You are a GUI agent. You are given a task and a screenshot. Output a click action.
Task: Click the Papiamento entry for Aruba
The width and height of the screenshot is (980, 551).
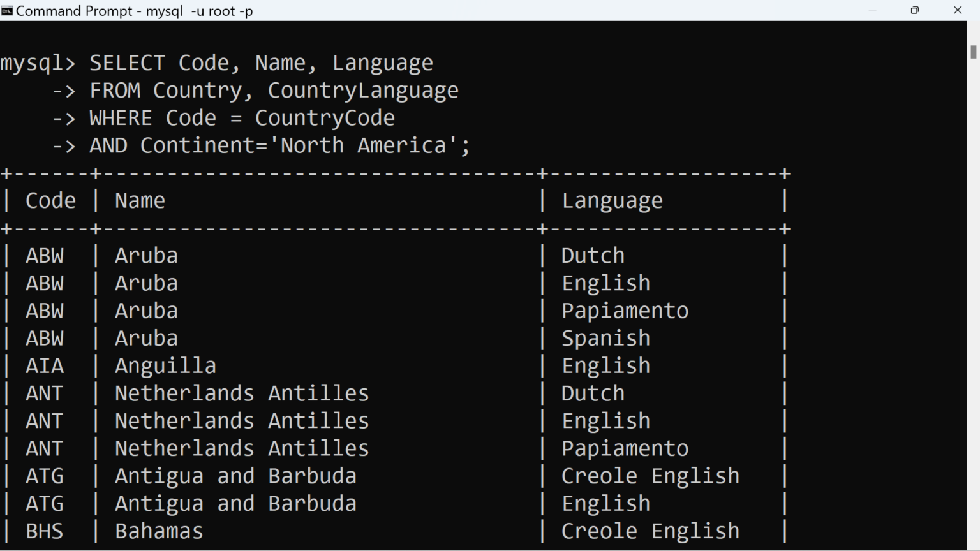click(624, 310)
